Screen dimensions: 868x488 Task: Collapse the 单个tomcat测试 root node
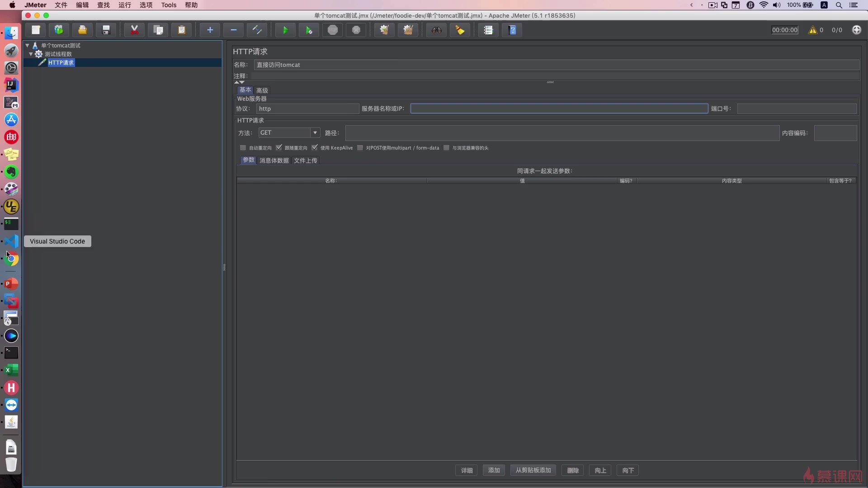[x=27, y=45]
